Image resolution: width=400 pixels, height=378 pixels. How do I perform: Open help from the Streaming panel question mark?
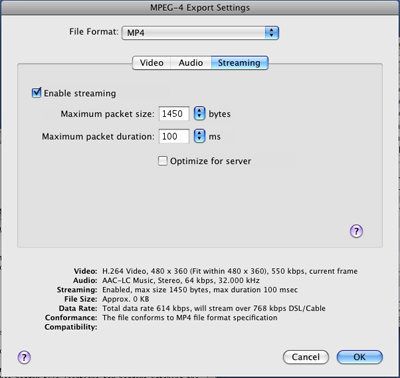click(x=356, y=231)
